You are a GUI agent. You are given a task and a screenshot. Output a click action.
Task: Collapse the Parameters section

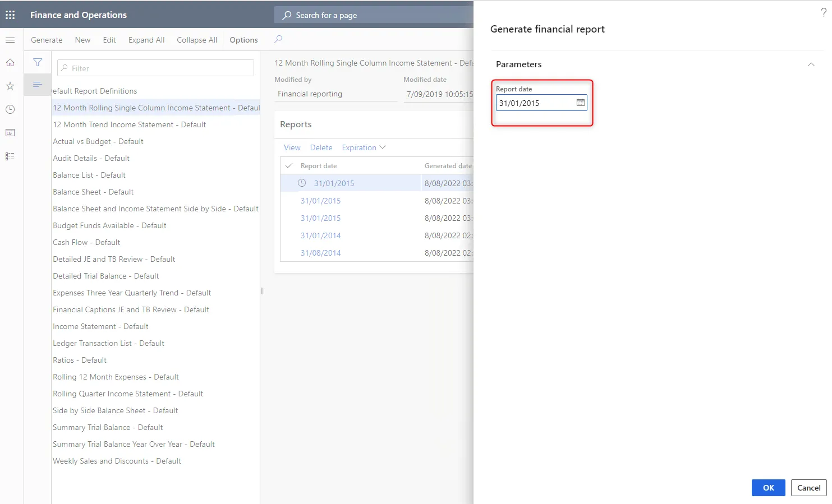tap(811, 64)
